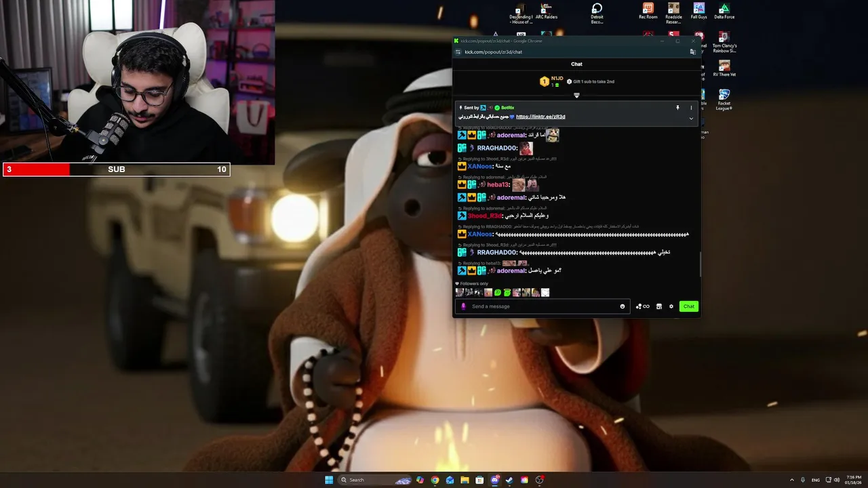Open RV There Yet desktop shortcut
This screenshot has height=488, width=868.
(724, 68)
